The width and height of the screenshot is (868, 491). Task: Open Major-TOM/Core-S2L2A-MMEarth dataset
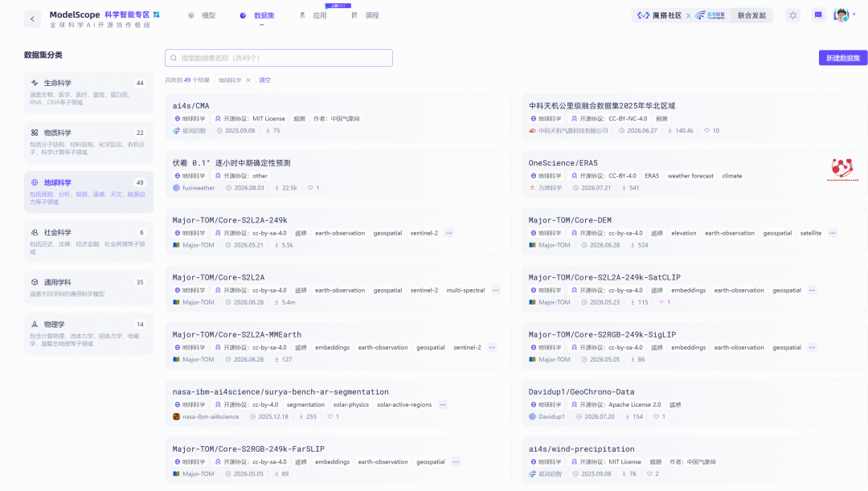(236, 334)
